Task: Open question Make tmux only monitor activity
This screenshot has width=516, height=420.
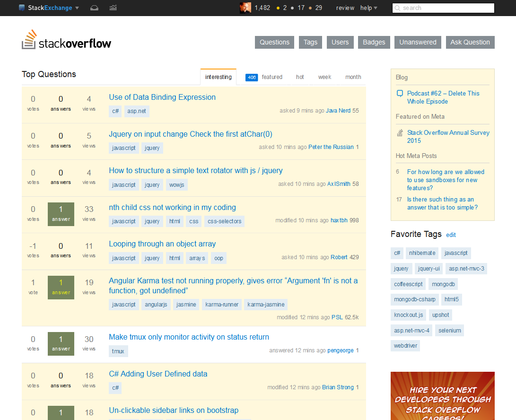Action: point(189,337)
